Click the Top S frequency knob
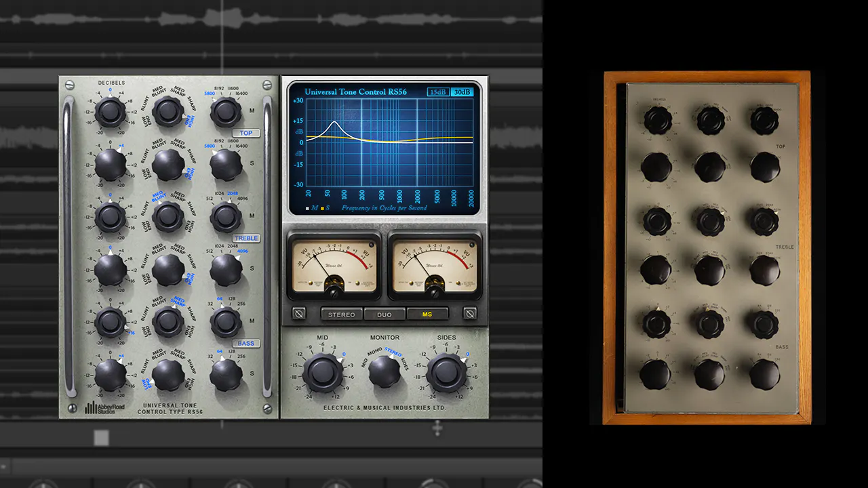 pos(226,165)
